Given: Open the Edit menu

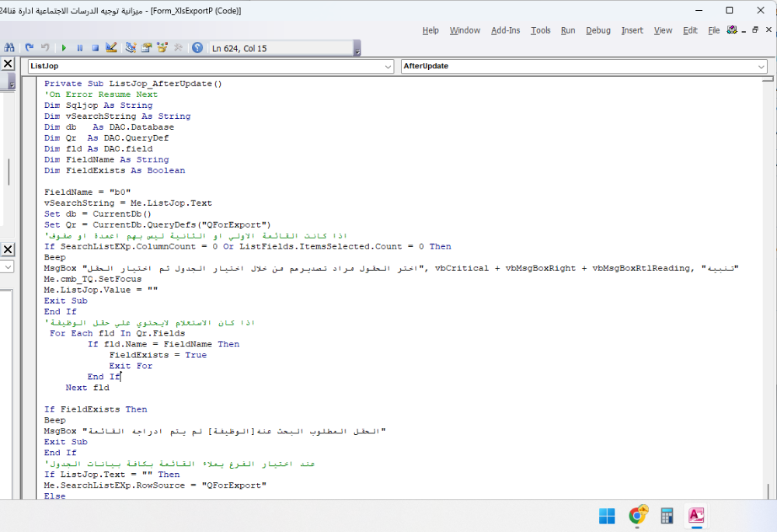Looking at the screenshot, I should tap(690, 30).
